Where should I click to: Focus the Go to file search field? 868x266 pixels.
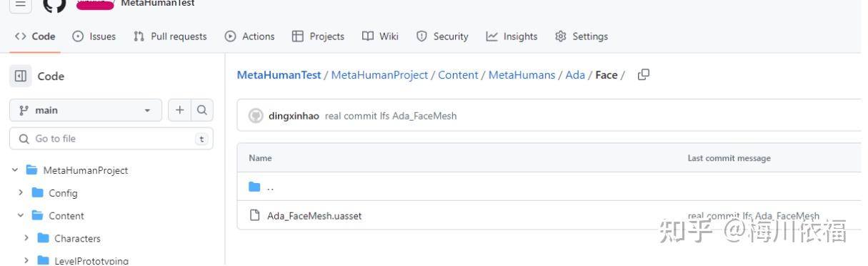pyautogui.click(x=111, y=139)
